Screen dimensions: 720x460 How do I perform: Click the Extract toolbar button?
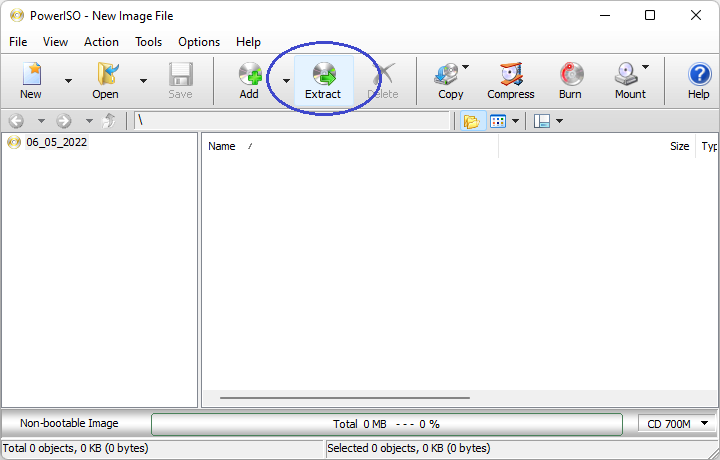[323, 80]
